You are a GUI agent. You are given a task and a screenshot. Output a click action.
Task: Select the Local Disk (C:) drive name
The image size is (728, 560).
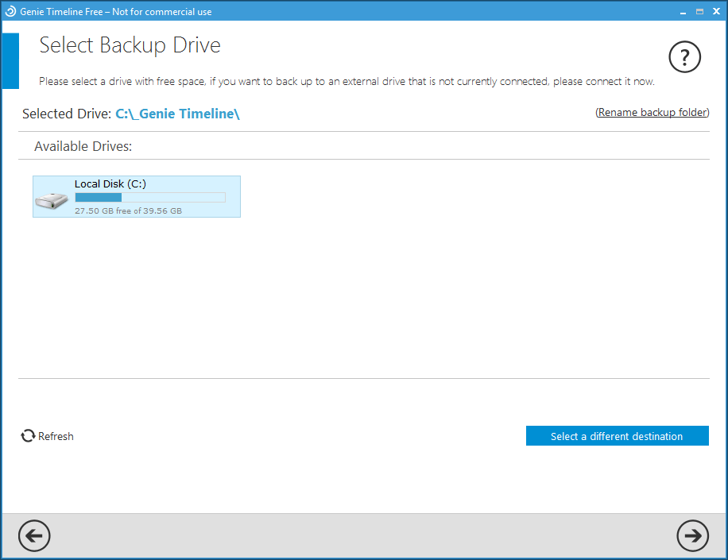click(x=110, y=183)
